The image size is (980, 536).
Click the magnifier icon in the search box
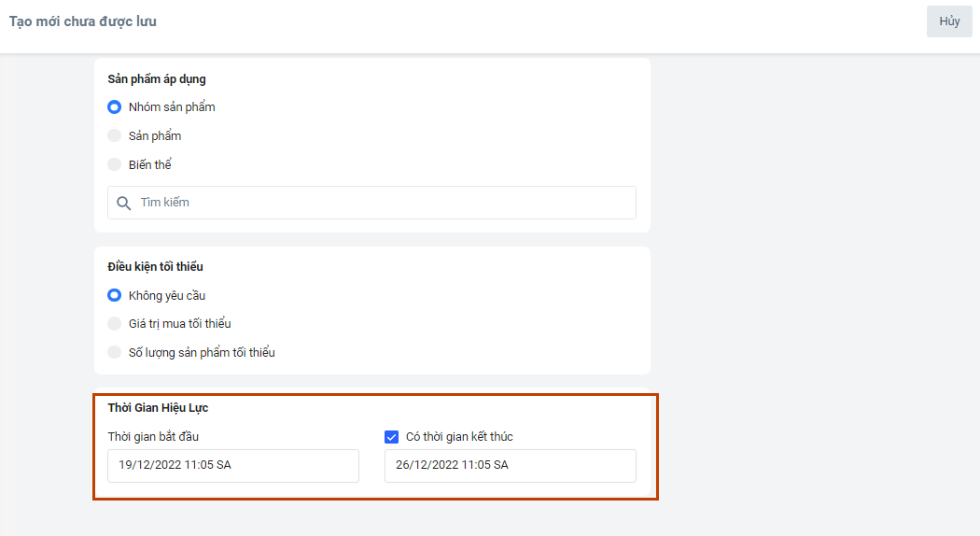pos(124,203)
